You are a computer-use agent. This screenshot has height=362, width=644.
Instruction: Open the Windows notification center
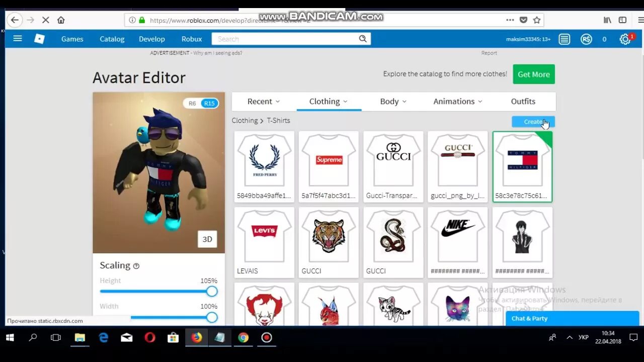click(633, 338)
